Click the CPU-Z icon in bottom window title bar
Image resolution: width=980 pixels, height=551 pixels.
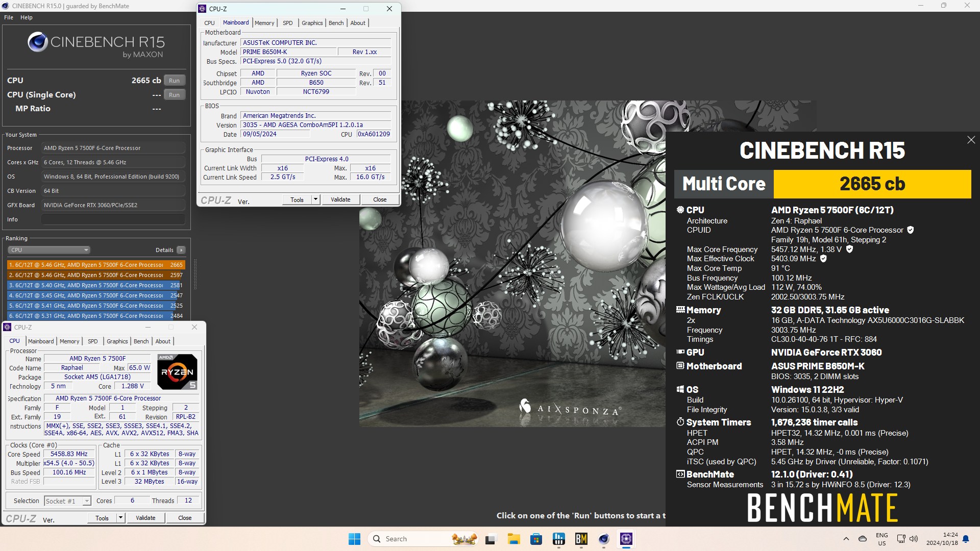[8, 327]
